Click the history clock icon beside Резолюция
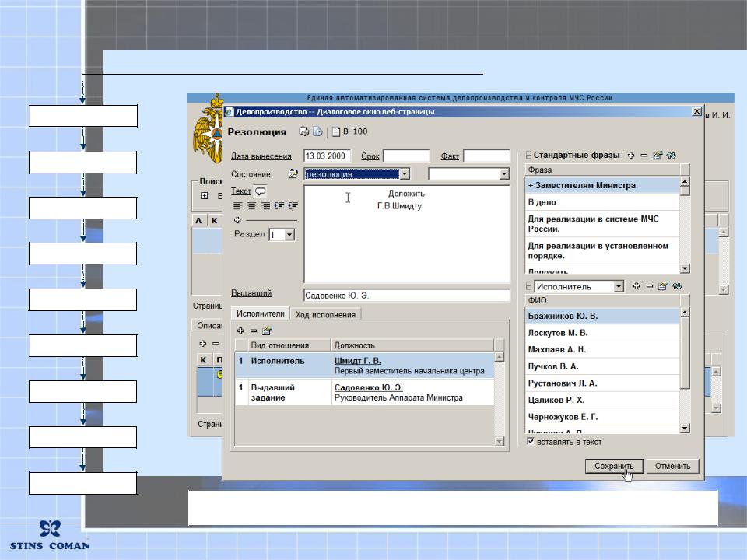 click(x=317, y=131)
